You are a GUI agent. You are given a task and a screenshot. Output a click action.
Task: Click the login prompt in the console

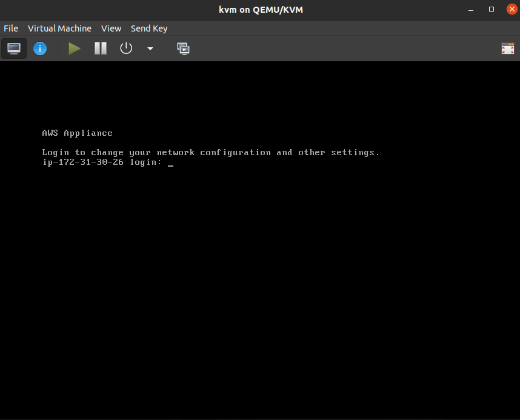tap(108, 162)
